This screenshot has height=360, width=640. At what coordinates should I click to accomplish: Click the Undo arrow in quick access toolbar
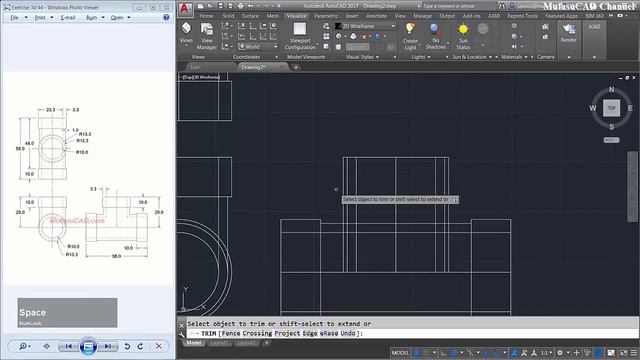[x=250, y=6]
